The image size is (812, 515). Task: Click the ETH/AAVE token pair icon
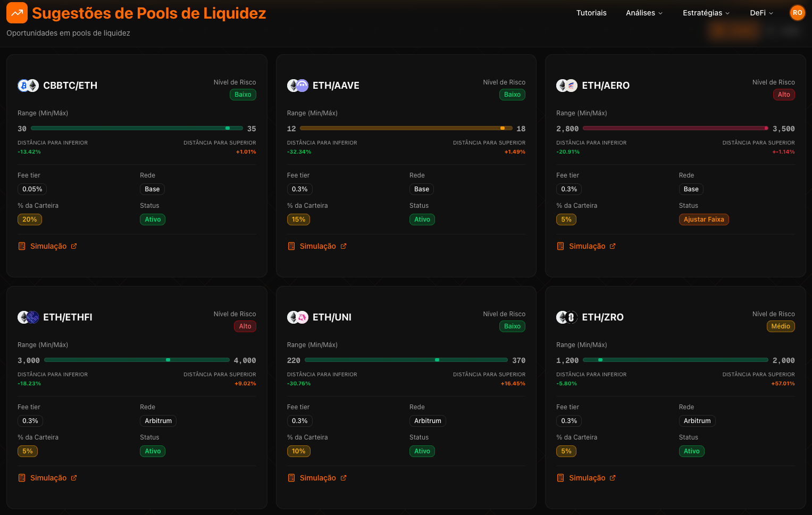point(298,86)
